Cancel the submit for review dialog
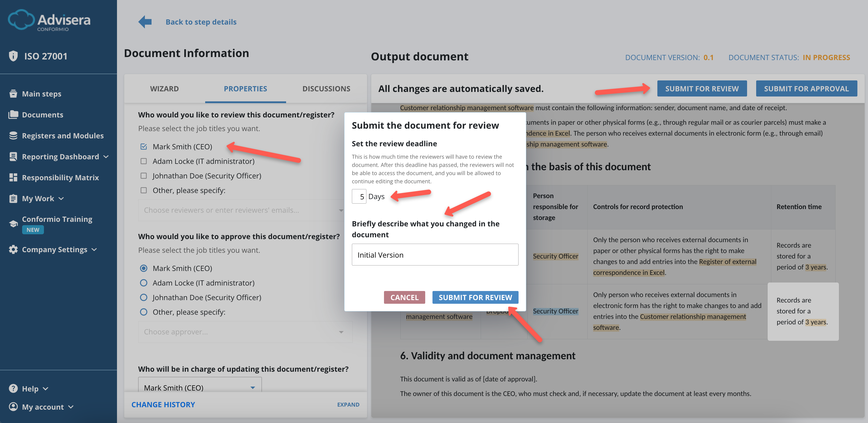This screenshot has width=868, height=423. click(404, 297)
